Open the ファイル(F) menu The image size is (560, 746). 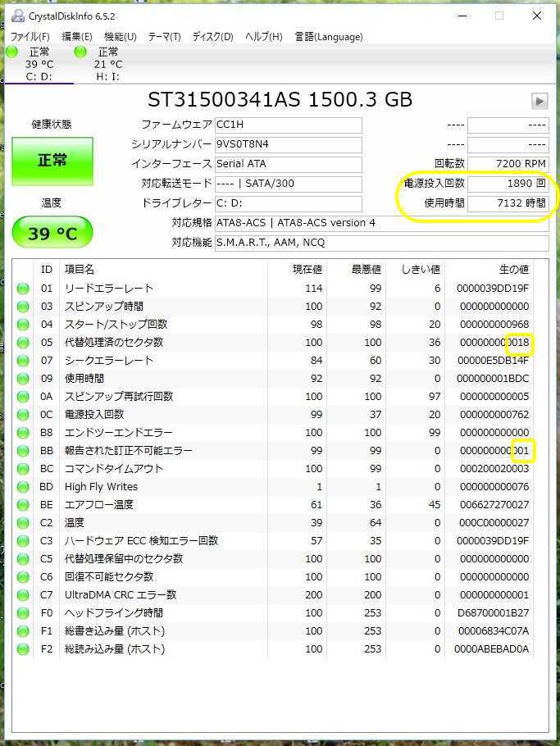tap(30, 37)
